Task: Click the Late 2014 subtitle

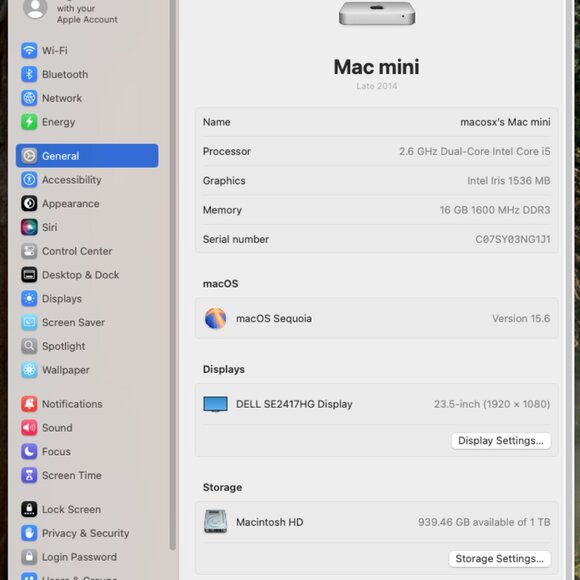Action: (377, 86)
